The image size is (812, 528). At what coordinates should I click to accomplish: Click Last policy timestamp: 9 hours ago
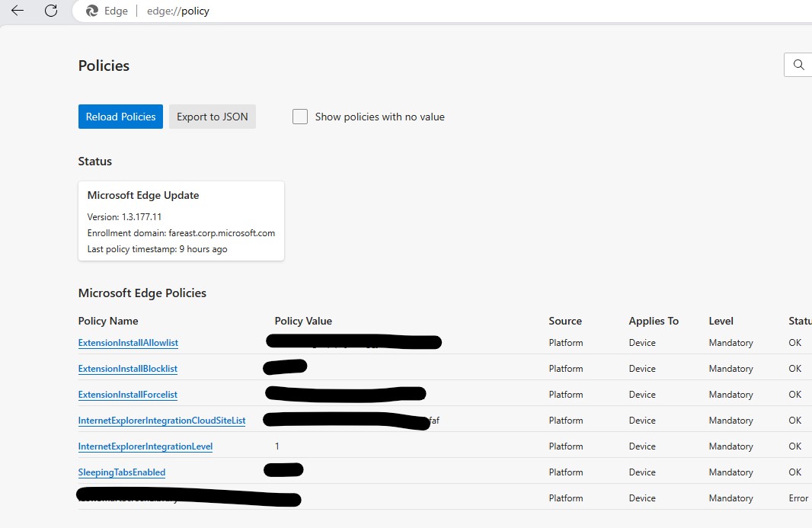157,248
